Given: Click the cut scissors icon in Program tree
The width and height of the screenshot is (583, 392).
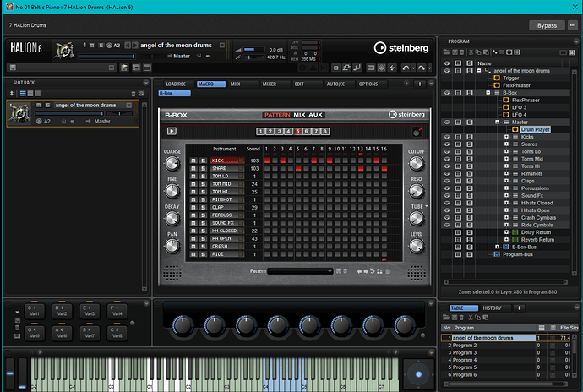Looking at the screenshot, I should click(x=471, y=52).
